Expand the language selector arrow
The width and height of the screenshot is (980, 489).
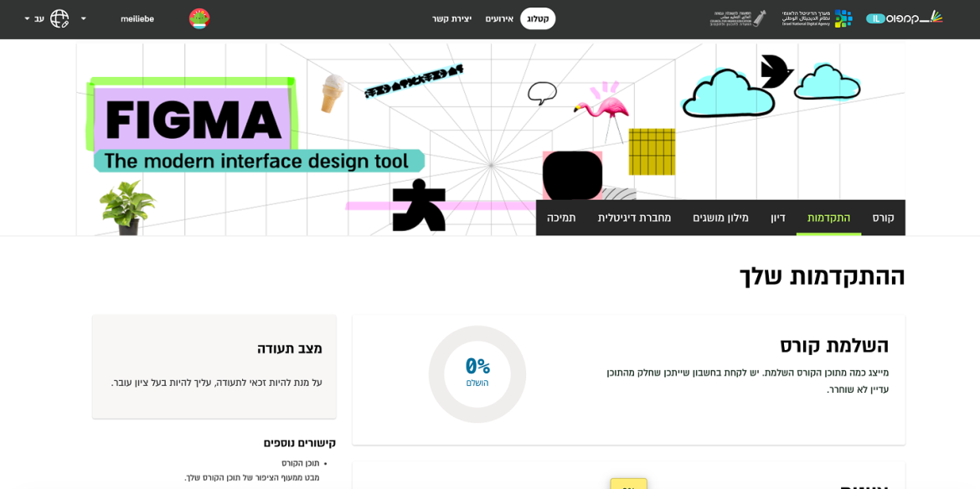pos(27,18)
